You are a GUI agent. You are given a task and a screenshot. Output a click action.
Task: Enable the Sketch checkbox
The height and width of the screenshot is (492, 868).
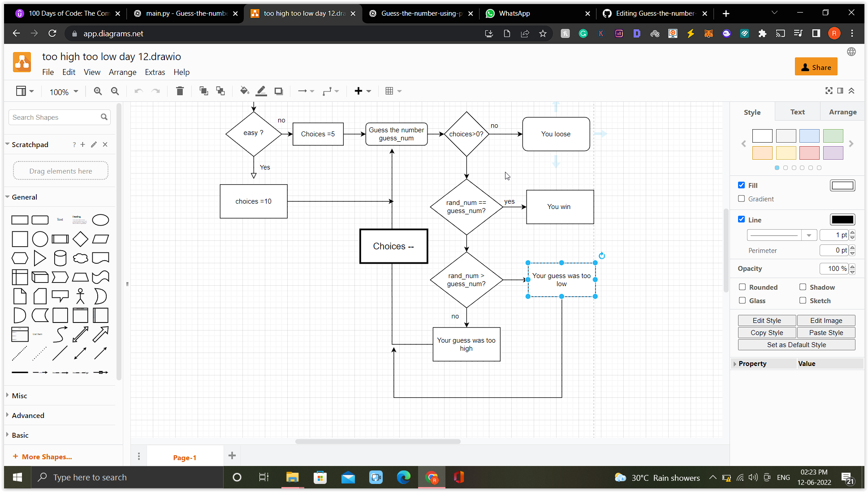(803, 300)
